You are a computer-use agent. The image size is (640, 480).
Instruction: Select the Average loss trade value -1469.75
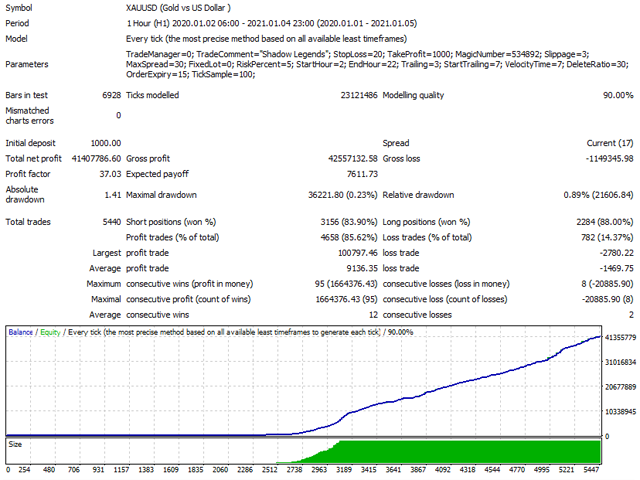click(x=616, y=269)
